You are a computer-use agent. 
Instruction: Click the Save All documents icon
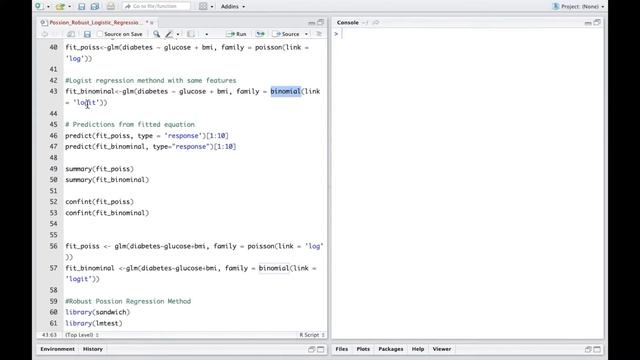(95, 7)
